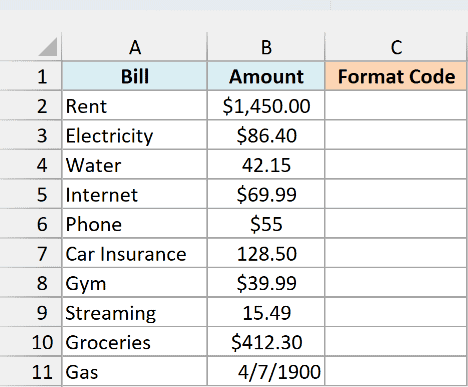The width and height of the screenshot is (468, 387).
Task: Click the $69.99 amount cell
Action: click(x=266, y=194)
